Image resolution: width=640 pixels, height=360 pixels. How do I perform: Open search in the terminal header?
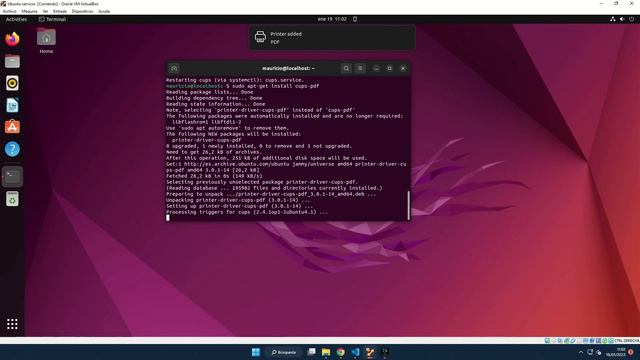coord(346,68)
